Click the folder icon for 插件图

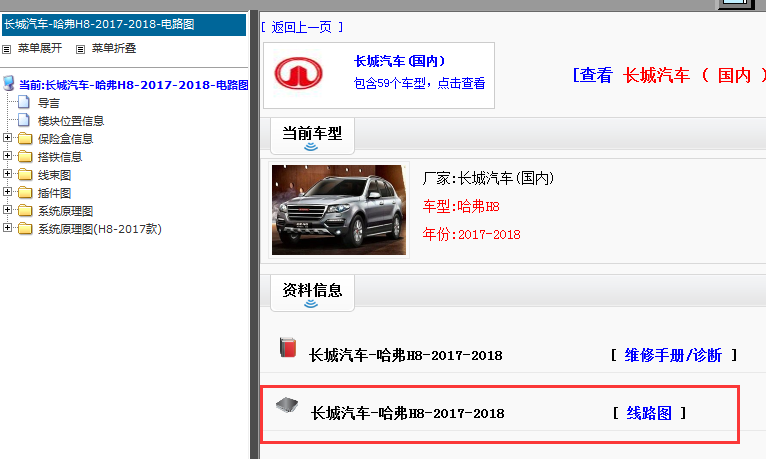25,193
